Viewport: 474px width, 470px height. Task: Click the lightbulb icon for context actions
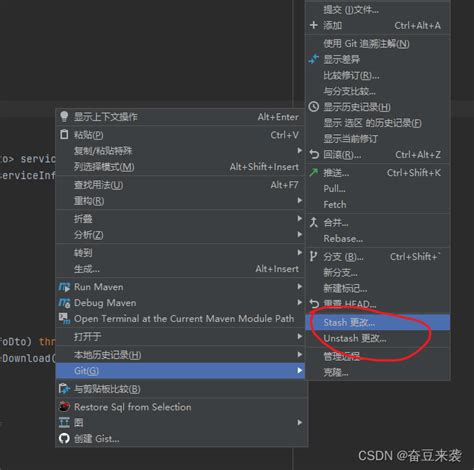[64, 117]
